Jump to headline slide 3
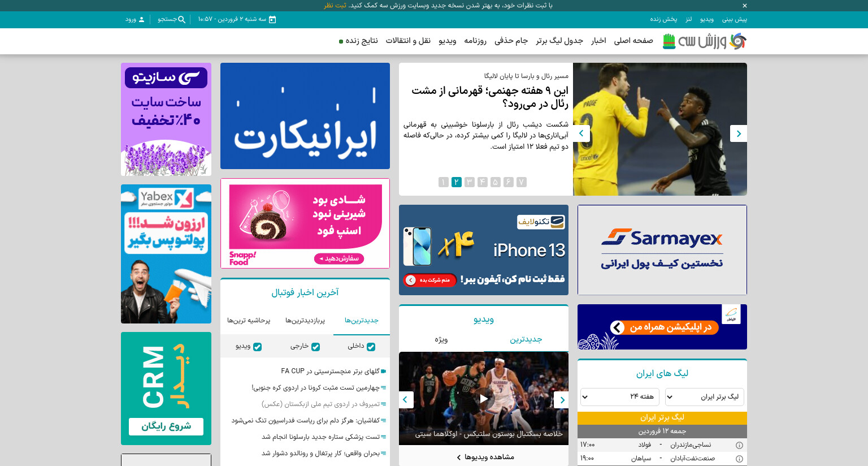This screenshot has height=466, width=868. [470, 182]
